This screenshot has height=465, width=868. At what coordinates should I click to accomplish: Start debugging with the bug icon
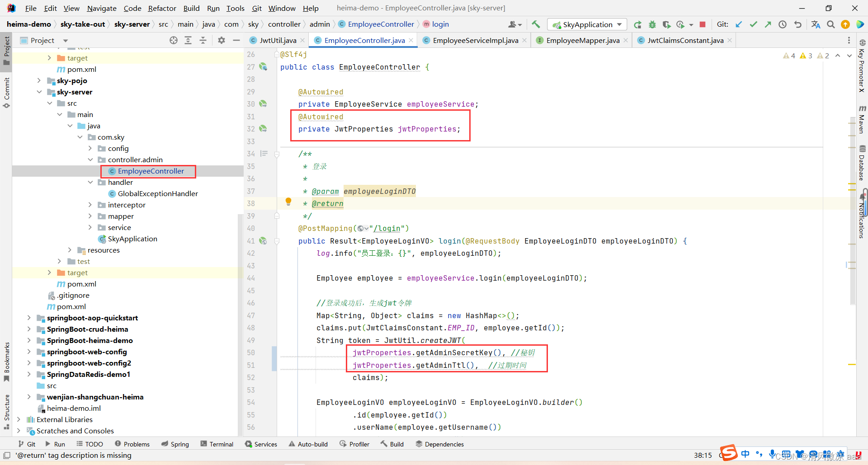pyautogui.click(x=652, y=24)
